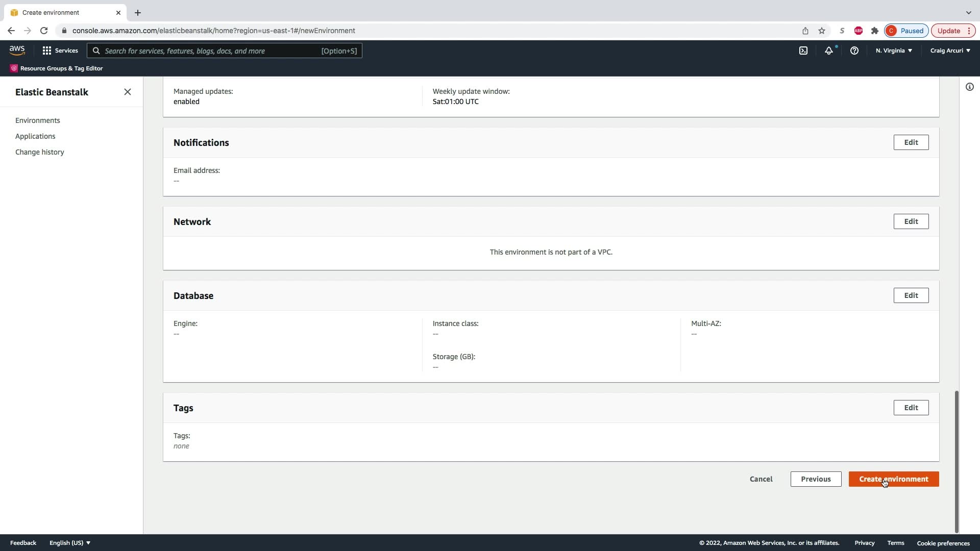Bookmark page with star icon
This screenshot has width=980, height=551.
click(x=822, y=31)
